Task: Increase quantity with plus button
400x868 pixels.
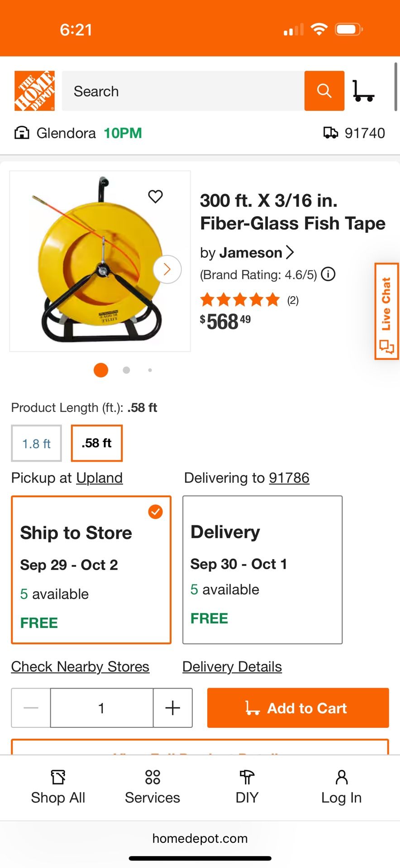Action: click(173, 708)
